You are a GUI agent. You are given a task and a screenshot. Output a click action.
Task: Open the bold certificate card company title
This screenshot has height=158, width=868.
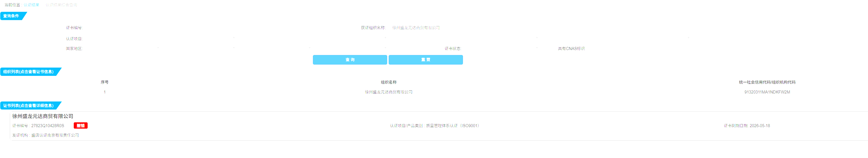pyautogui.click(x=43, y=116)
